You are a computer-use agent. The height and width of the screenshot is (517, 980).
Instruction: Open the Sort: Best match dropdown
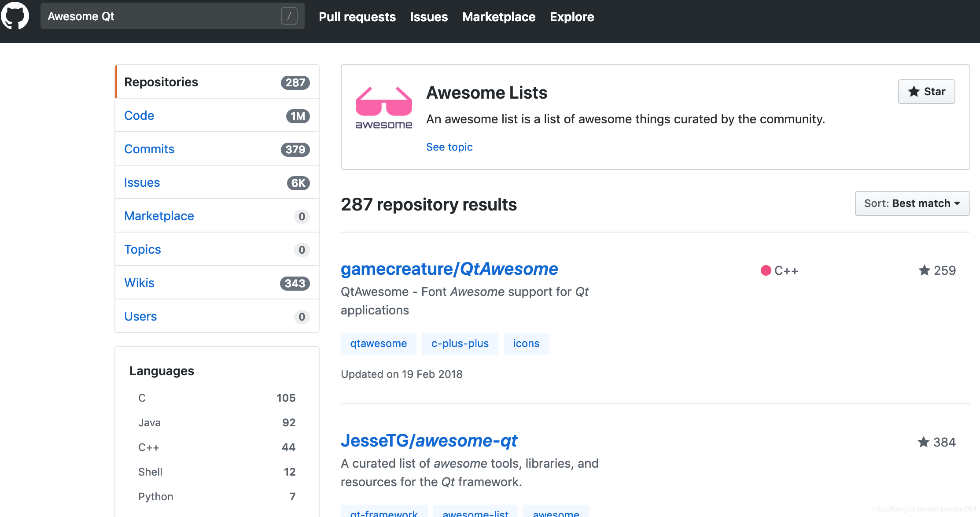tap(912, 203)
